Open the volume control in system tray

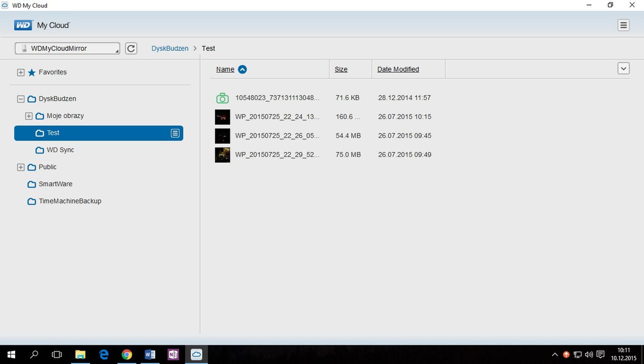[x=589, y=354]
